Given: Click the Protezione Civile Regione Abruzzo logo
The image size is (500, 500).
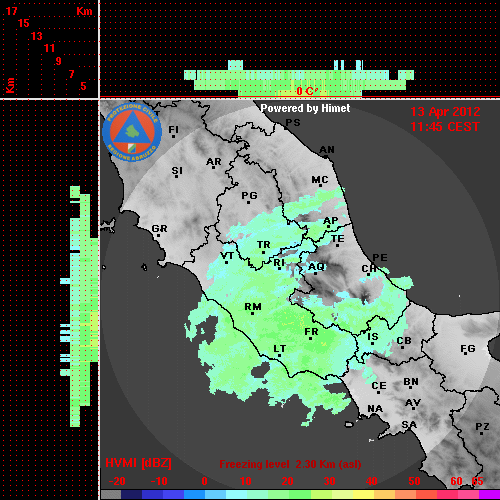Looking at the screenshot, I should pos(132,132).
